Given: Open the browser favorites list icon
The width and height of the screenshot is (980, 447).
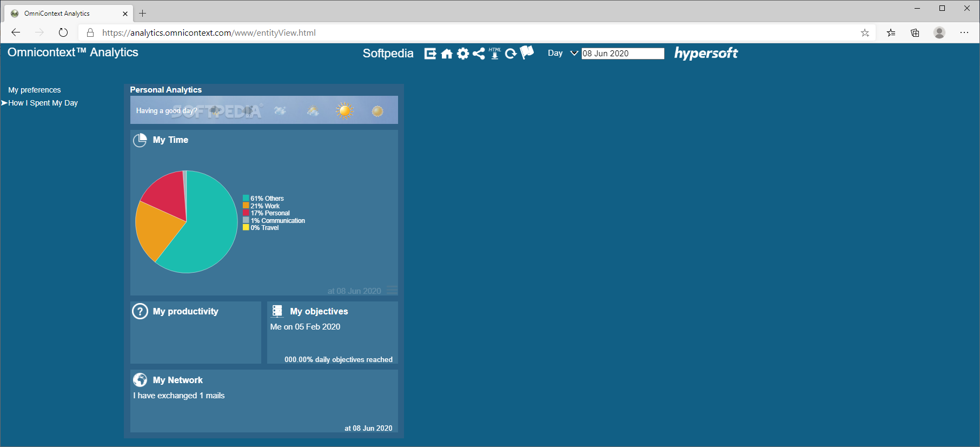Looking at the screenshot, I should (891, 32).
